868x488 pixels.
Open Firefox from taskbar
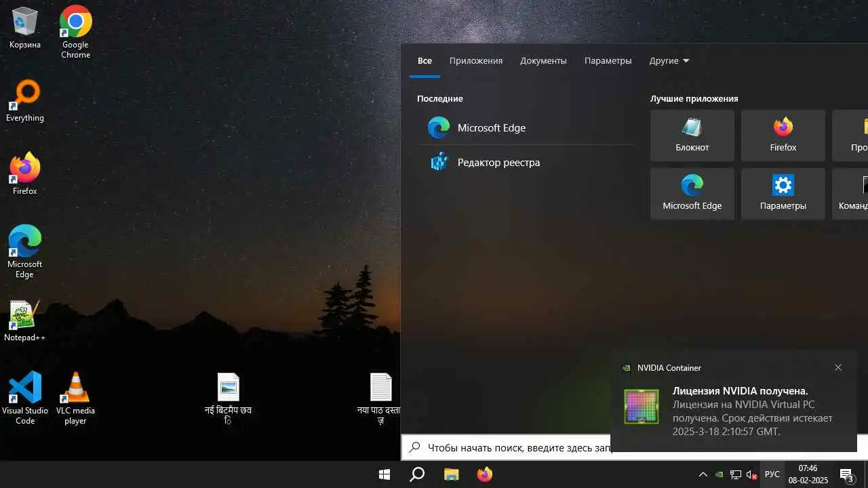tap(484, 474)
